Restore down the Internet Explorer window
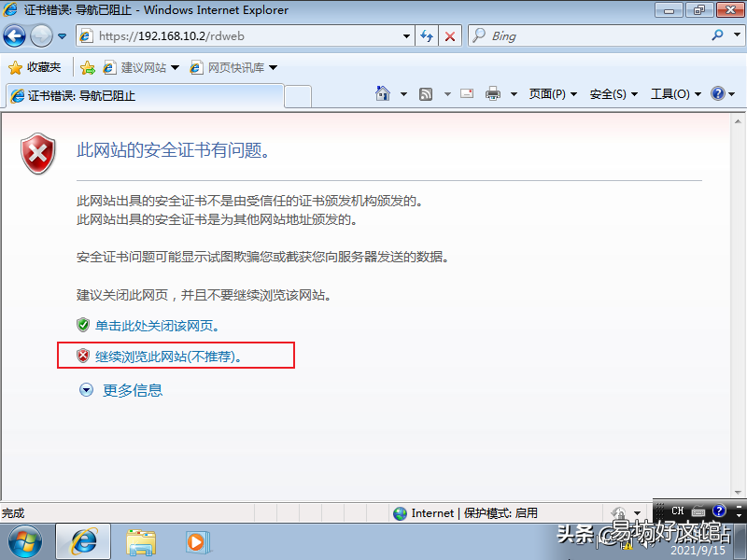Viewport: 747px width, 560px height. point(698,10)
